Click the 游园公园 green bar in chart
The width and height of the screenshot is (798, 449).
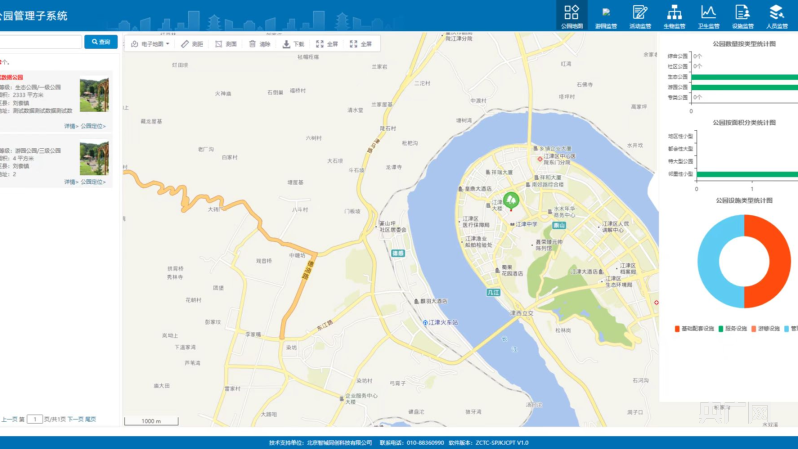(x=745, y=88)
